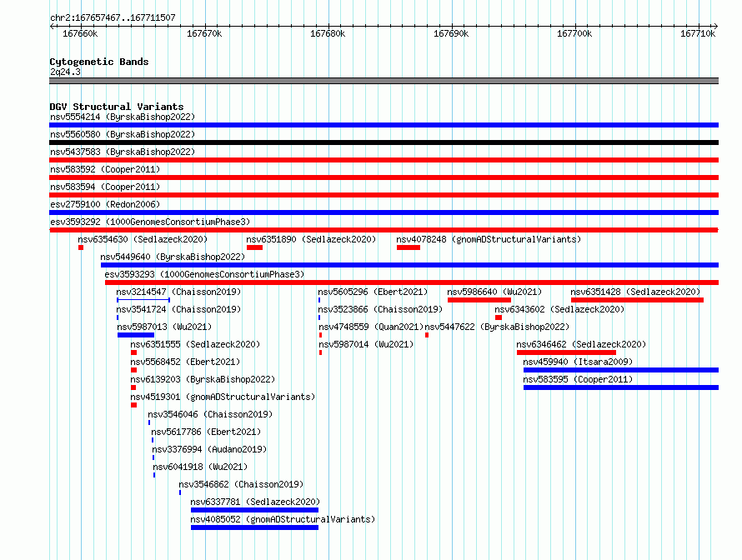Click nsv3214547 (Chaisson2019) label

click(179, 292)
